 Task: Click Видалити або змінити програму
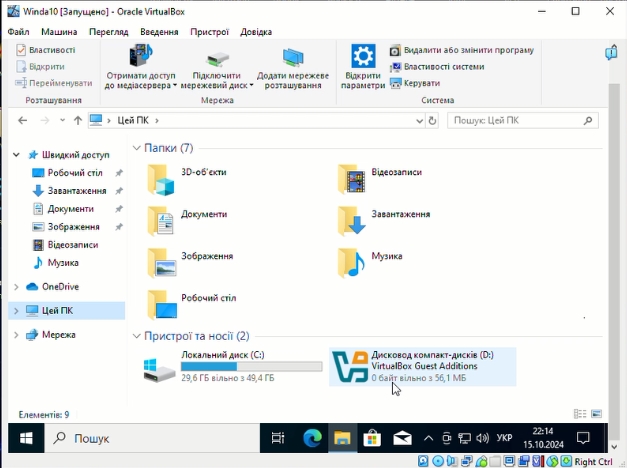(x=462, y=50)
